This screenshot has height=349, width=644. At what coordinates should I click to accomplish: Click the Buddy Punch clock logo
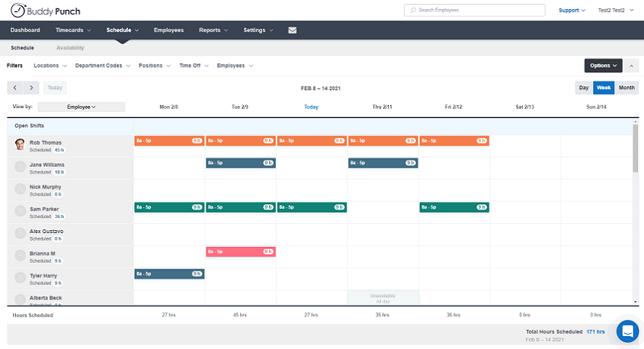[18, 11]
